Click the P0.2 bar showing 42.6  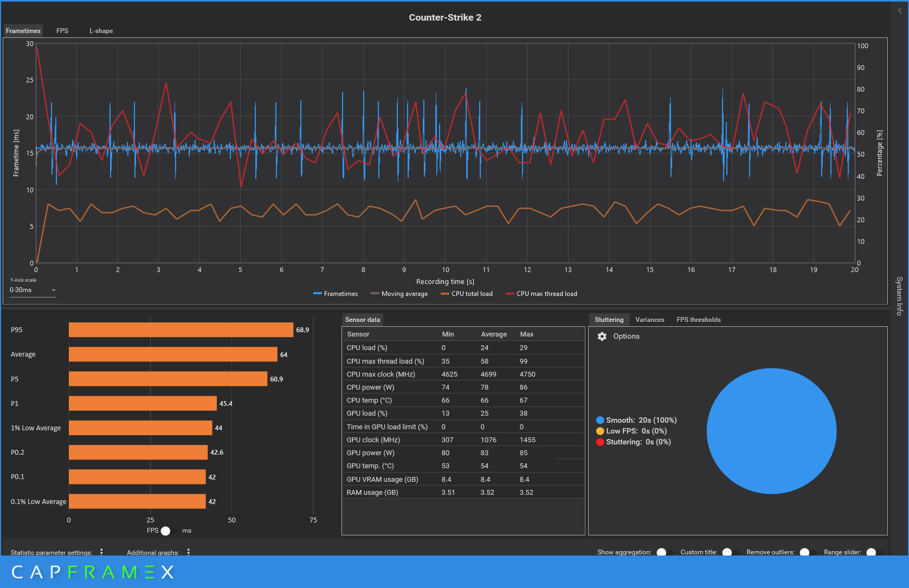[x=138, y=453]
